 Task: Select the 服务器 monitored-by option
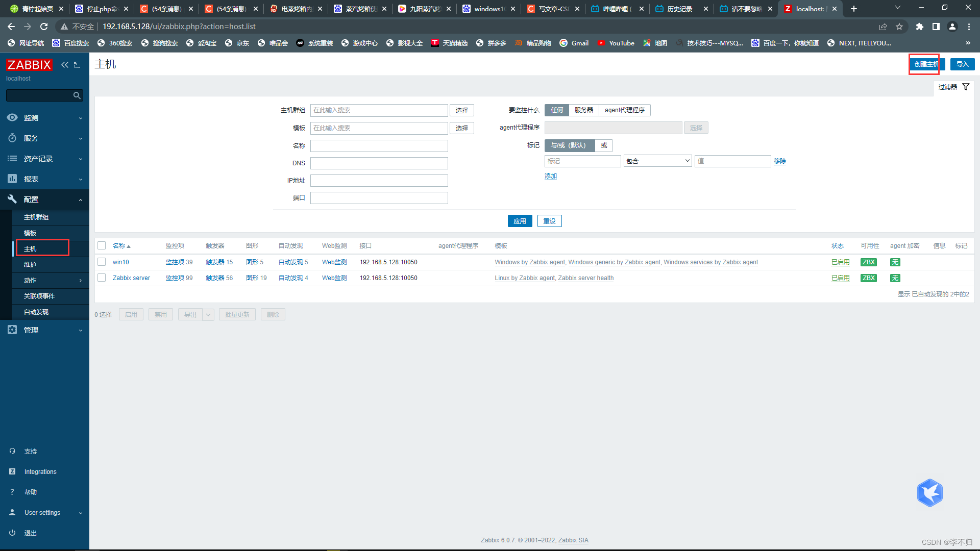pyautogui.click(x=583, y=110)
